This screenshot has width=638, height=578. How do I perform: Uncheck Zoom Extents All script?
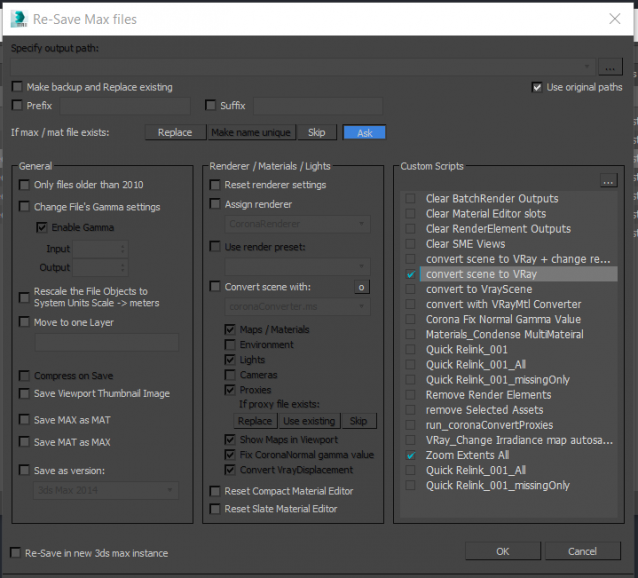click(x=411, y=455)
